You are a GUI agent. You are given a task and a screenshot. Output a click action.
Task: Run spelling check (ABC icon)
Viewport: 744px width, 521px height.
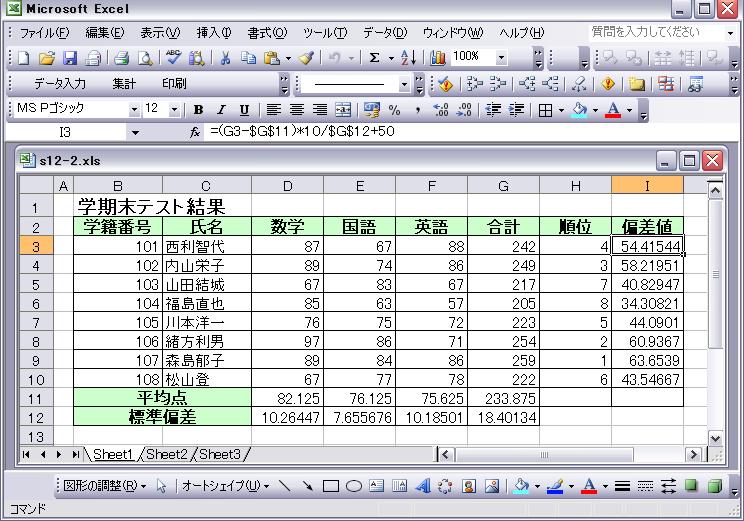174,58
